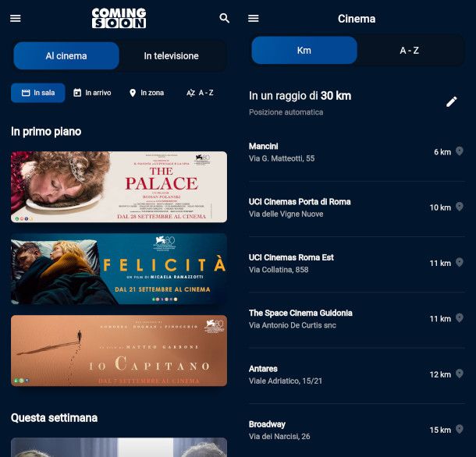Image resolution: width=476 pixels, height=457 pixels.
Task: Click 'Viale Adriatico, 15/21' address
Action: 286,381
